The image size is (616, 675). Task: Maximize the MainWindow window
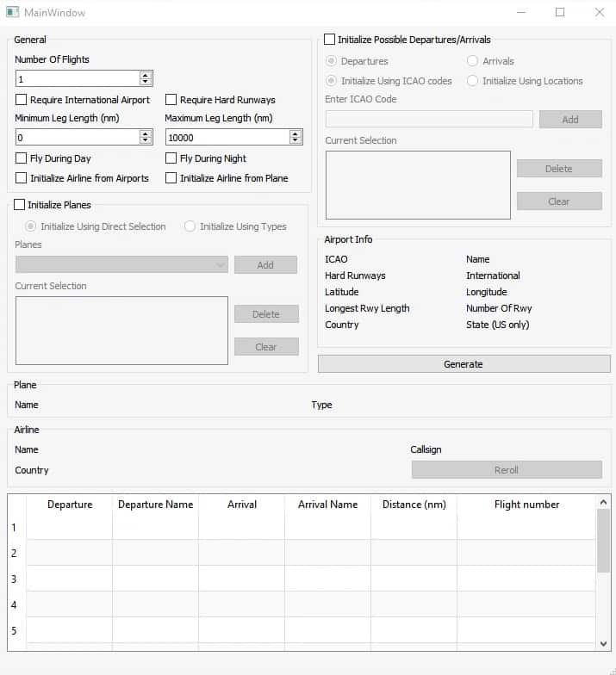560,12
